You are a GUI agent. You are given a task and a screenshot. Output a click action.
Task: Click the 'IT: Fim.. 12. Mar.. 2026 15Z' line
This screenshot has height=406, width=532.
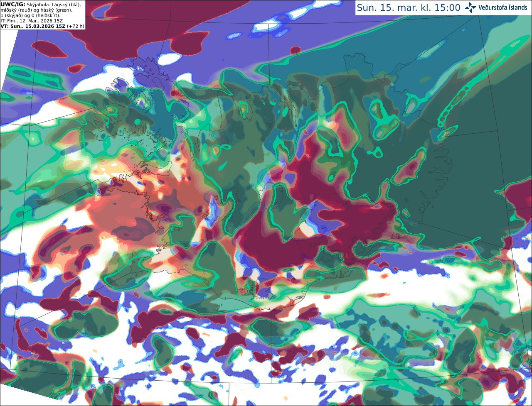[32, 20]
